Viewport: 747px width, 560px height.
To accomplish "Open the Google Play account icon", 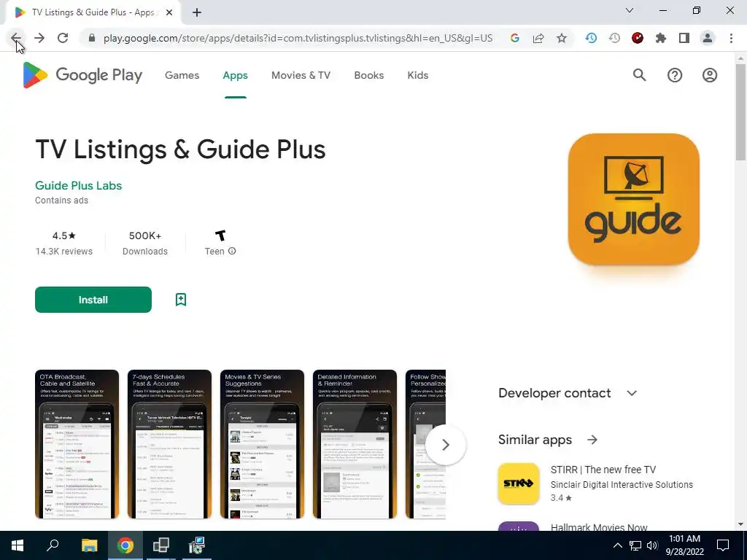I will [709, 75].
